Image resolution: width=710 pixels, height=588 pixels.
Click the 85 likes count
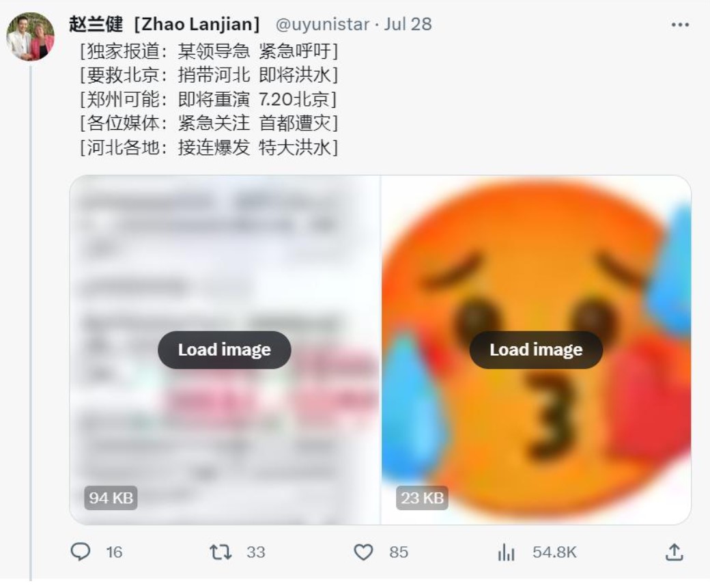(x=399, y=552)
